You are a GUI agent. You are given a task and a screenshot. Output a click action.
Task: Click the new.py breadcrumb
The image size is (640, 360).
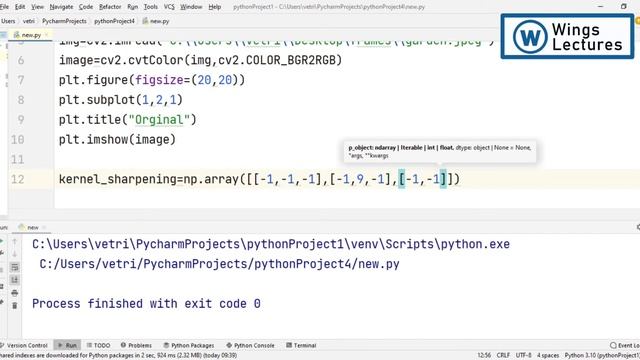coord(156,21)
